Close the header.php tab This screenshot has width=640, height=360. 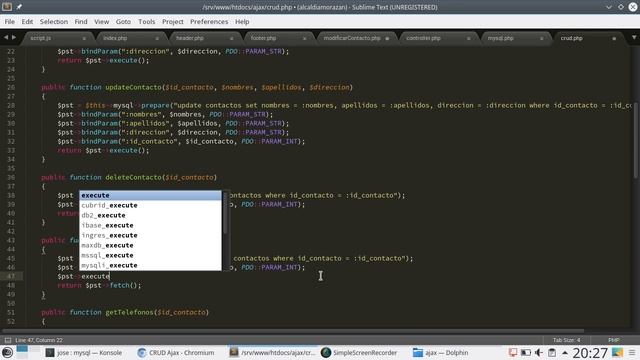pyautogui.click(x=231, y=38)
